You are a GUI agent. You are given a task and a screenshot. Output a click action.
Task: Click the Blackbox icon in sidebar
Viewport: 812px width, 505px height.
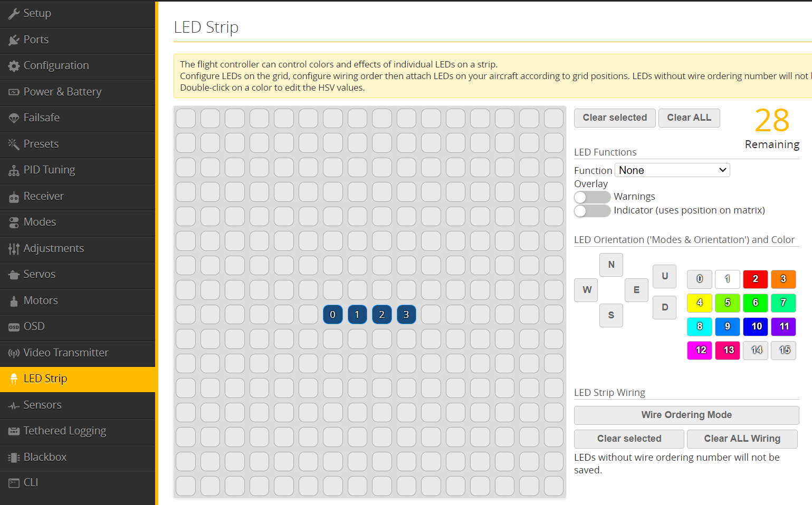[x=14, y=458]
